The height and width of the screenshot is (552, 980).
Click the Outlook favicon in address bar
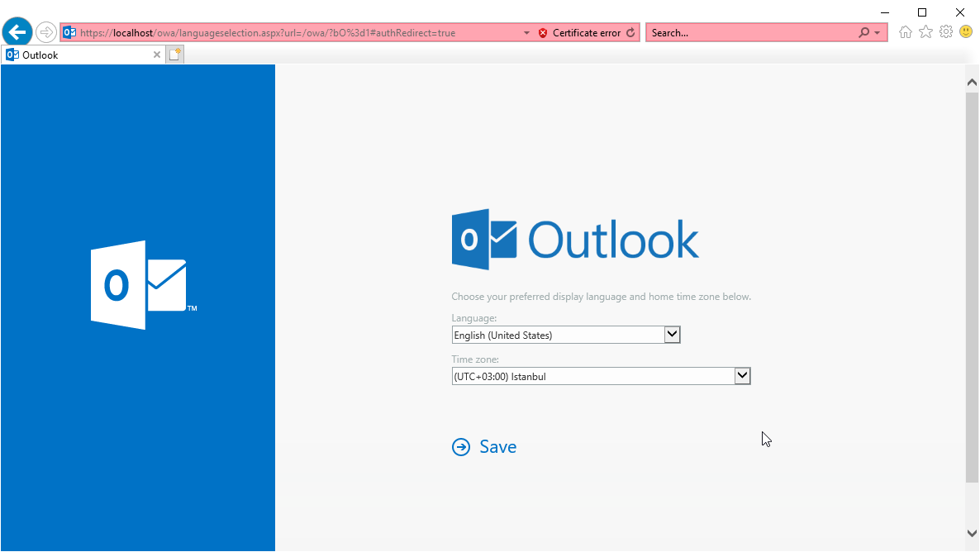pos(69,32)
